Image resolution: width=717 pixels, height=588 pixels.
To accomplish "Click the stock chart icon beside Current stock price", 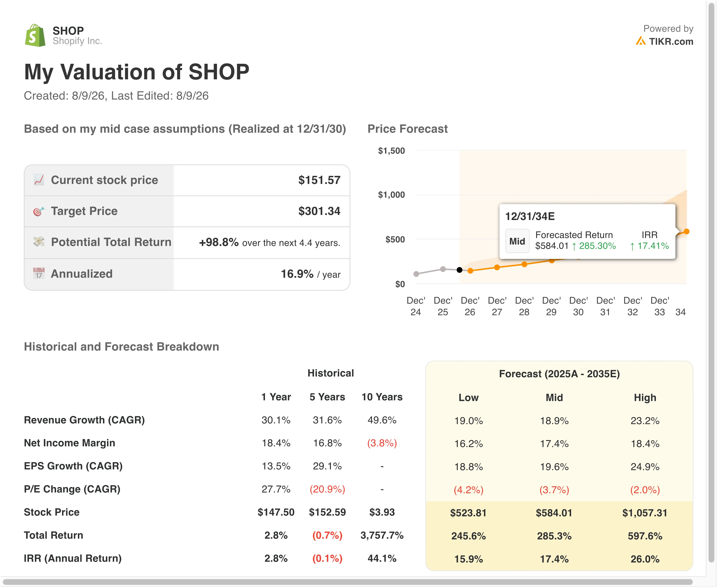I will [x=39, y=180].
